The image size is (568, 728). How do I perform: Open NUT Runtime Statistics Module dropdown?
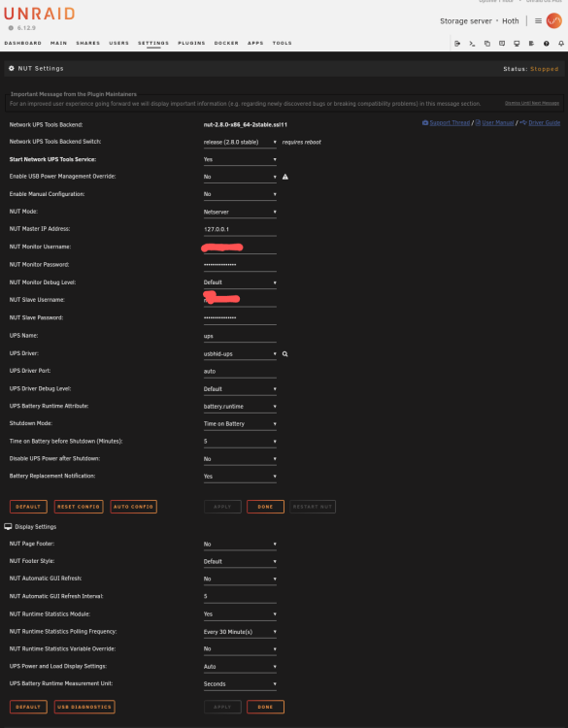point(240,613)
